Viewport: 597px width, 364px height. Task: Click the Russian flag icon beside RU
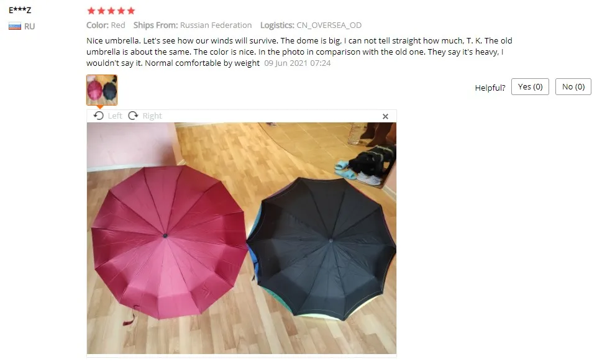(x=15, y=26)
